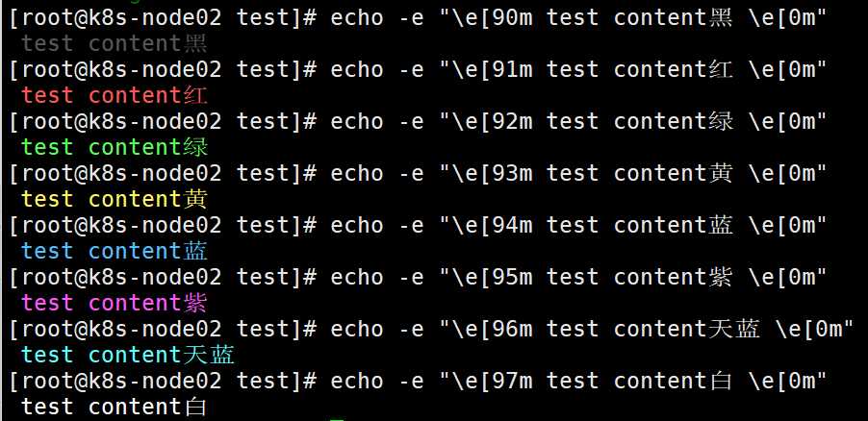868x421 pixels.
Task: Click the cyan "test content天蓝" output line
Action: [x=128, y=356]
